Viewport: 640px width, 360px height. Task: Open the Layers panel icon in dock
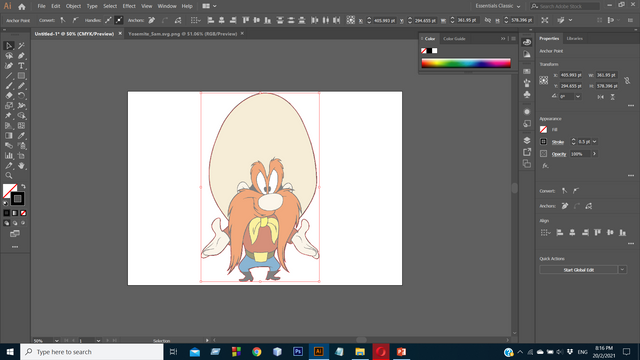tap(527, 140)
